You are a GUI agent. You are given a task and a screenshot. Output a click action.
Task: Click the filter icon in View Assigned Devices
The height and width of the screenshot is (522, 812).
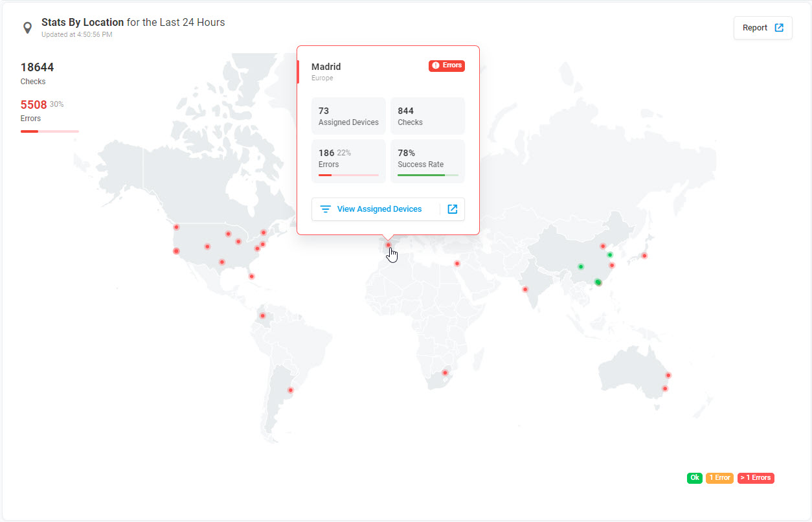(326, 209)
